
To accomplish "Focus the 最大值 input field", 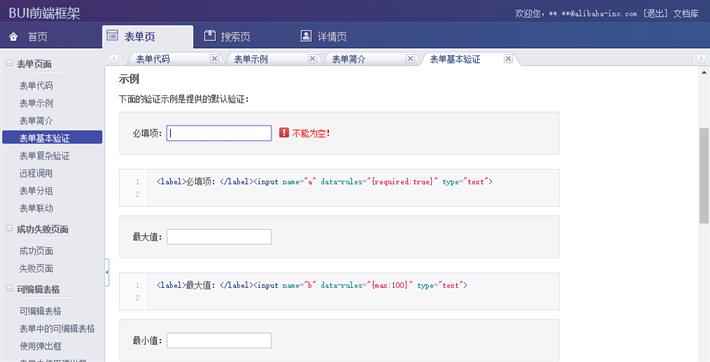I will (x=219, y=237).
